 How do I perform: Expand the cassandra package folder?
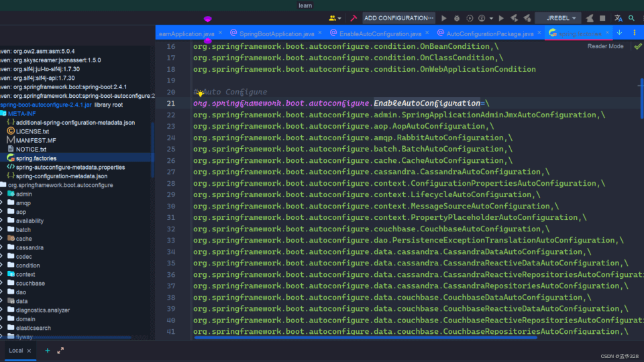pyautogui.click(x=2, y=247)
